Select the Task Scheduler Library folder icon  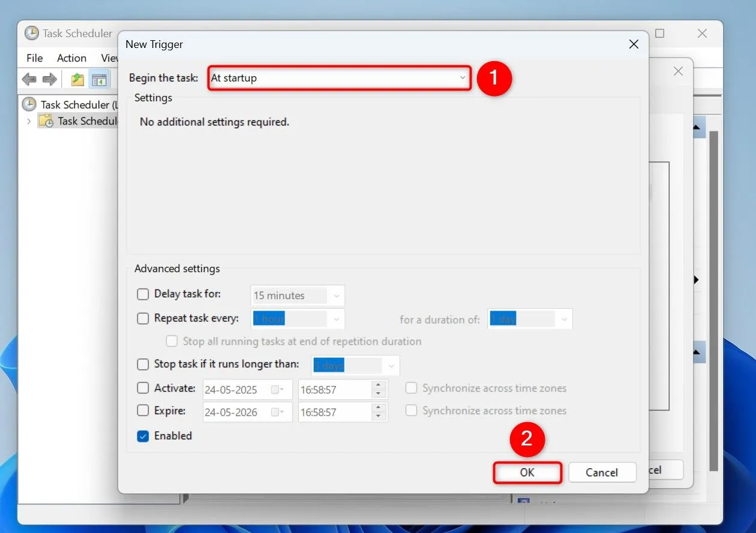(46, 121)
